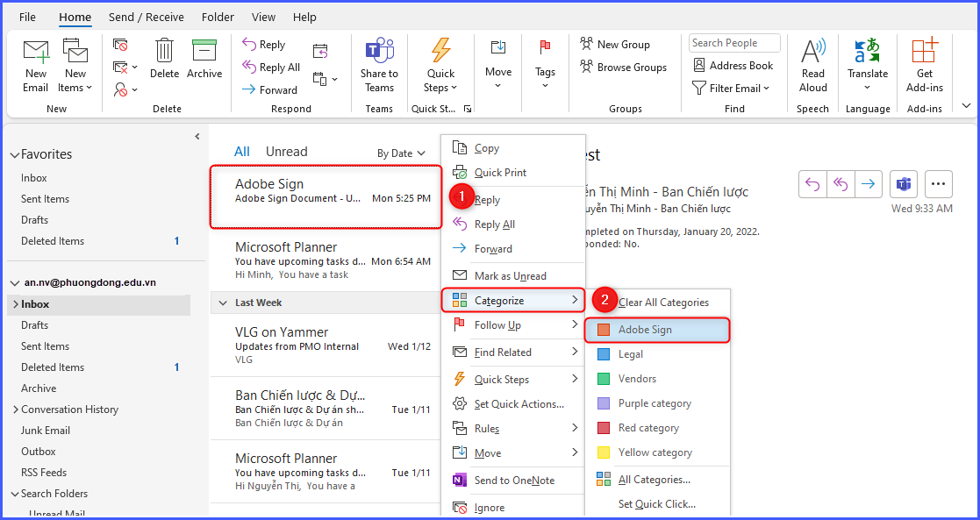Viewport: 980px width, 520px height.
Task: Click the Move icon in ribbon
Action: point(498,49)
